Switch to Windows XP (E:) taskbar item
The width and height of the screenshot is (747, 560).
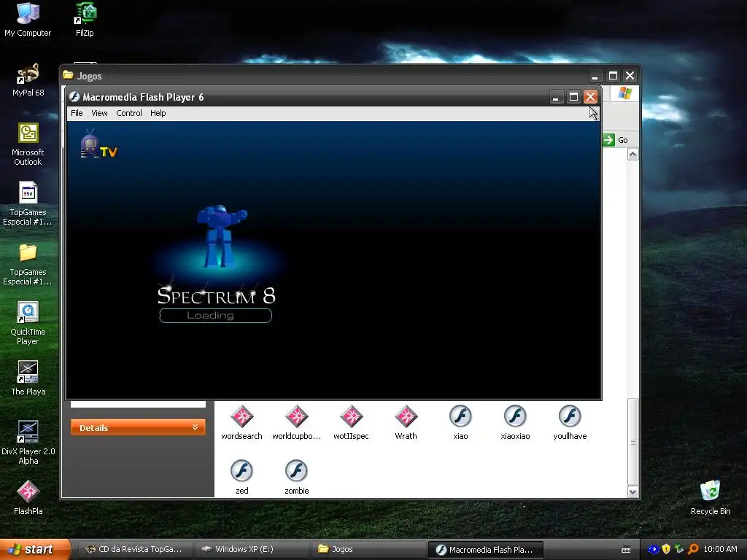[x=251, y=549]
